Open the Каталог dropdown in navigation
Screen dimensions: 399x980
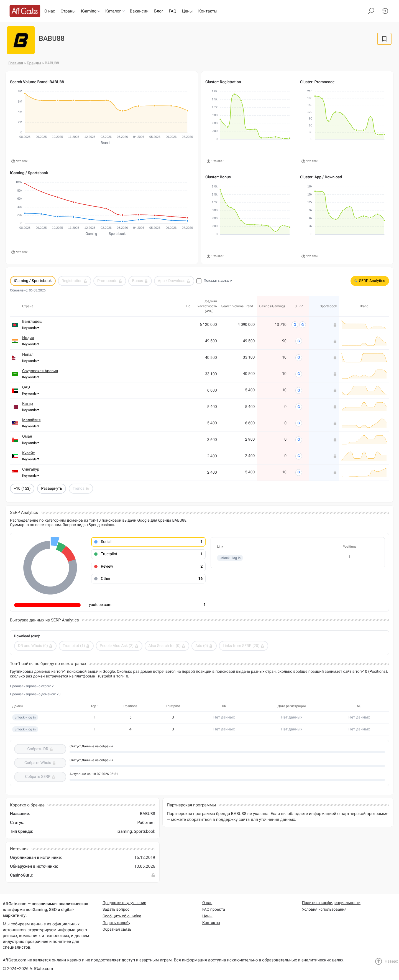click(115, 11)
